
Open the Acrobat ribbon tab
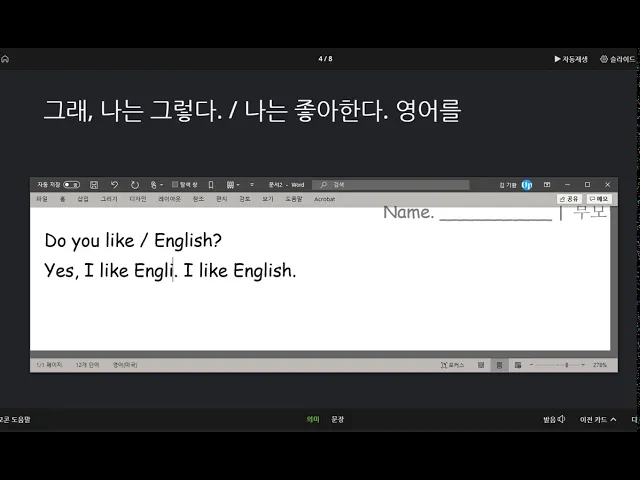click(324, 199)
